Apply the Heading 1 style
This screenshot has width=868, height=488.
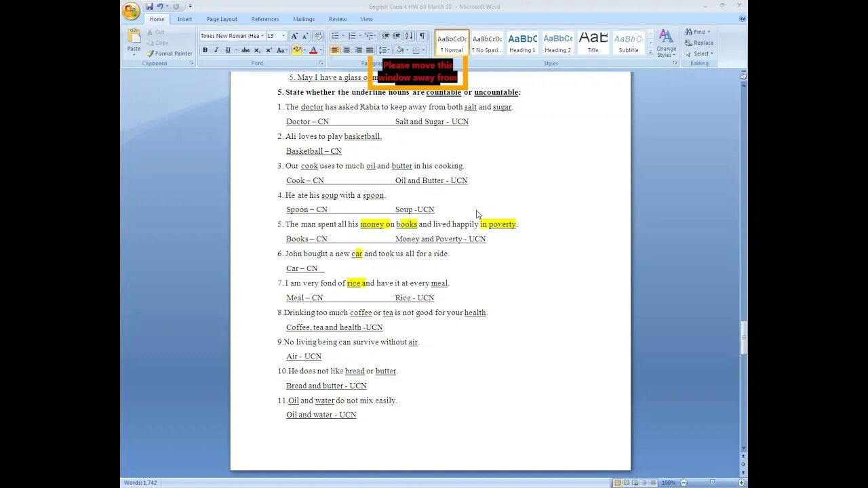coord(522,43)
